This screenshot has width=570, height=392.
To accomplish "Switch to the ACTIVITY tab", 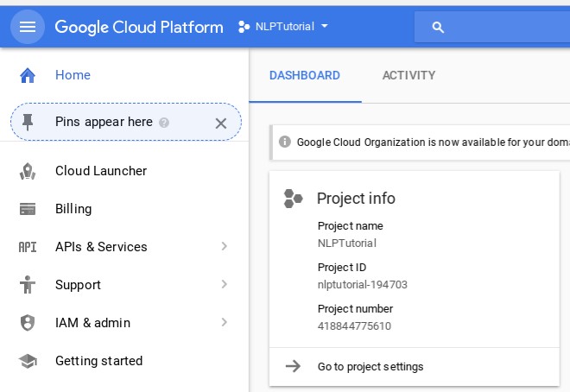I will tap(409, 75).
